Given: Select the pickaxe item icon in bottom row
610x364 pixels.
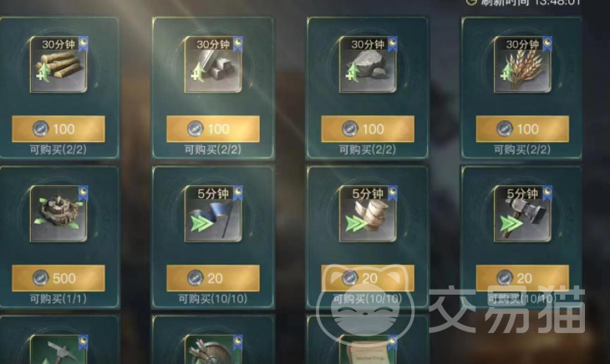Looking at the screenshot, I should pyautogui.click(x=58, y=350).
